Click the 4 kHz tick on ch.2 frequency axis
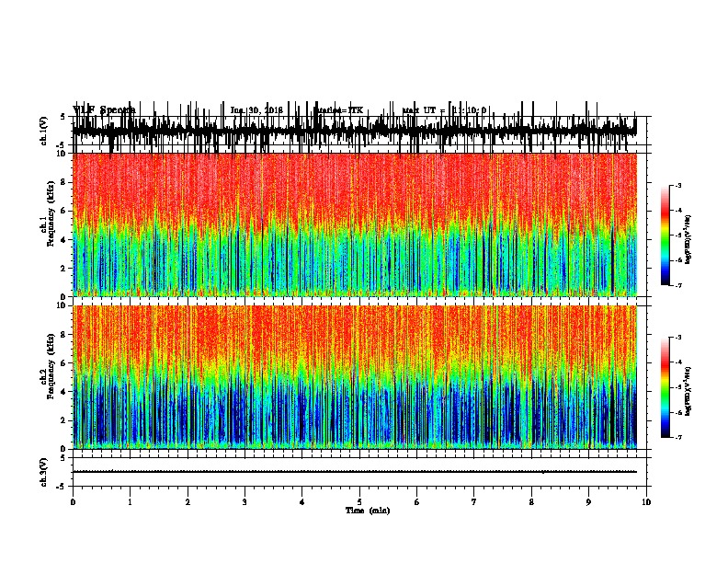 coord(63,392)
